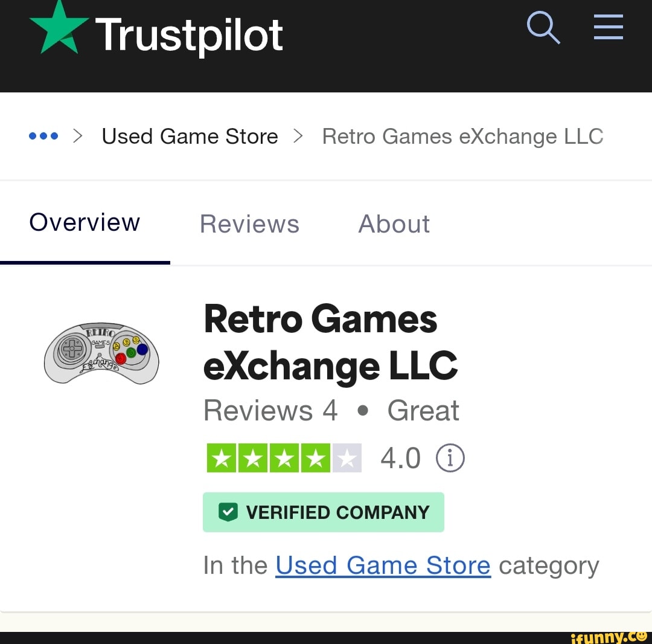Click the breadcrumb ellipsis dots

pyautogui.click(x=43, y=136)
